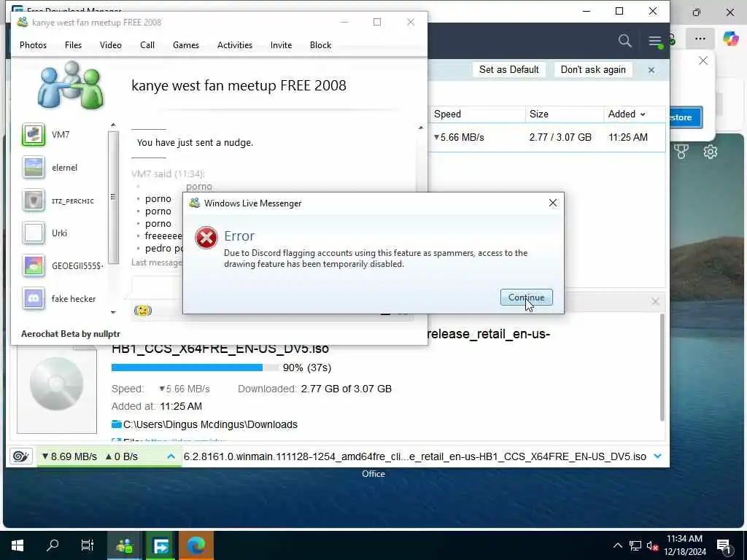Click Invite in the chat menu bar

tap(281, 45)
